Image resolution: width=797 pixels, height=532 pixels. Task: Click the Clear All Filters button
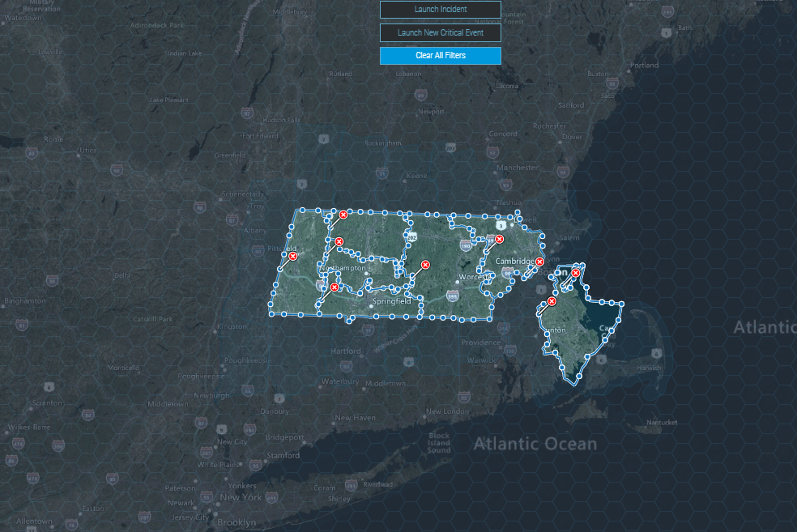(x=440, y=55)
